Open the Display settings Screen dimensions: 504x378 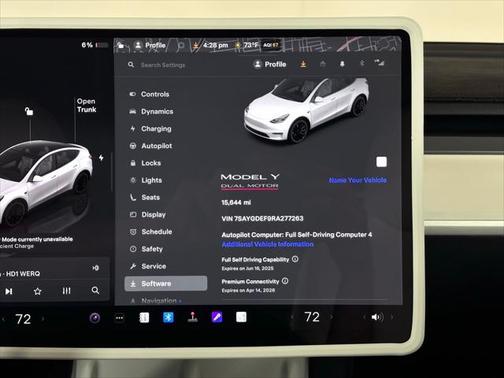point(148,215)
